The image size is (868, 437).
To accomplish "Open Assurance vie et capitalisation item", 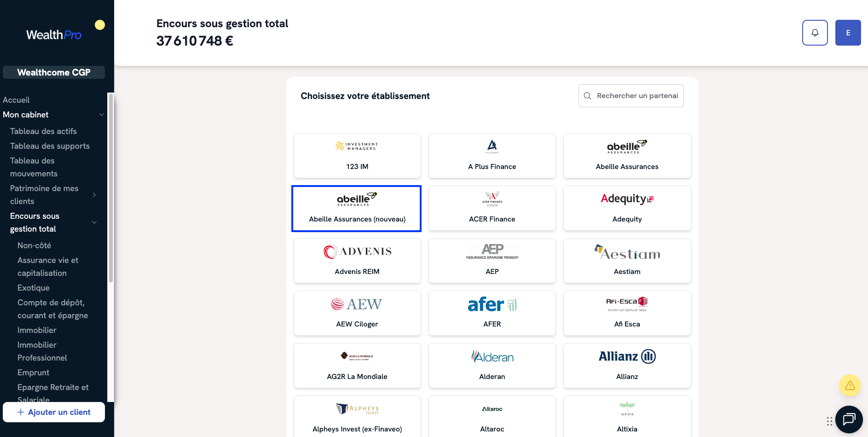I will pos(48,267).
